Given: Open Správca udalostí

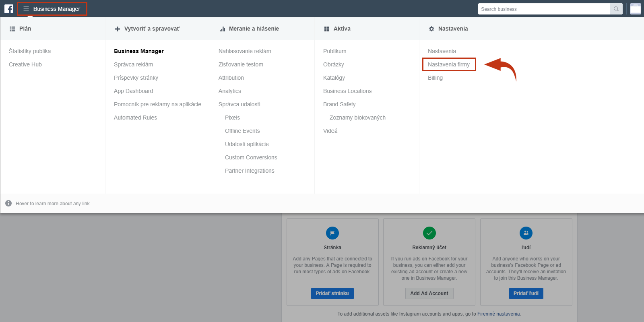Looking at the screenshot, I should point(239,104).
